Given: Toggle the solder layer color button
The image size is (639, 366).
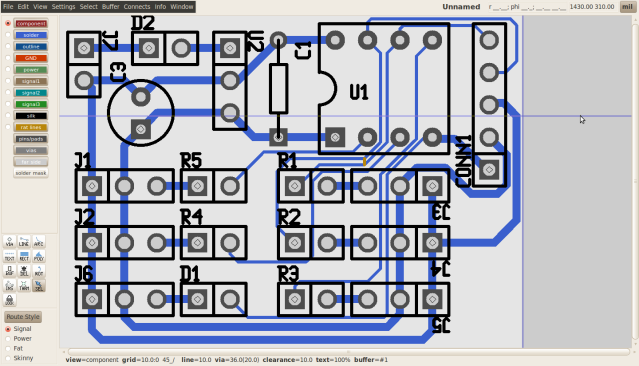Looking at the screenshot, I should click(x=31, y=35).
